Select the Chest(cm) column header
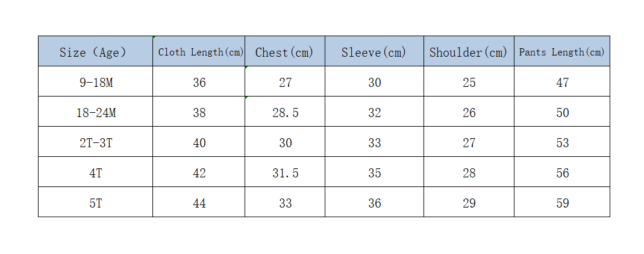The image size is (644, 254). pos(285,51)
